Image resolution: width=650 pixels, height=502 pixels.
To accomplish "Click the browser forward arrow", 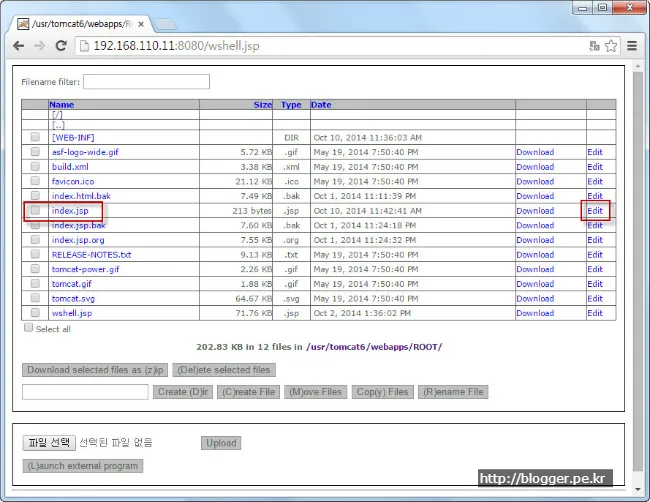I will click(x=39, y=46).
